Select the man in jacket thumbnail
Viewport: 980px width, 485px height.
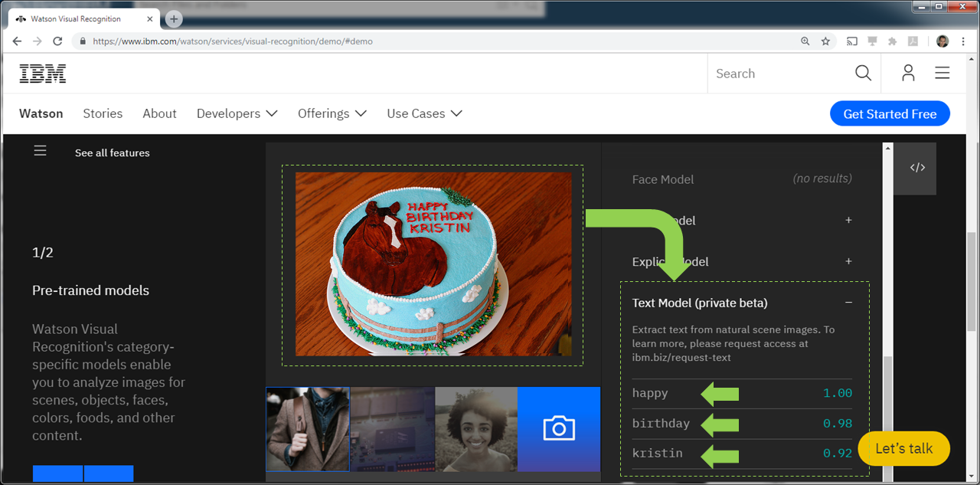pyautogui.click(x=308, y=428)
